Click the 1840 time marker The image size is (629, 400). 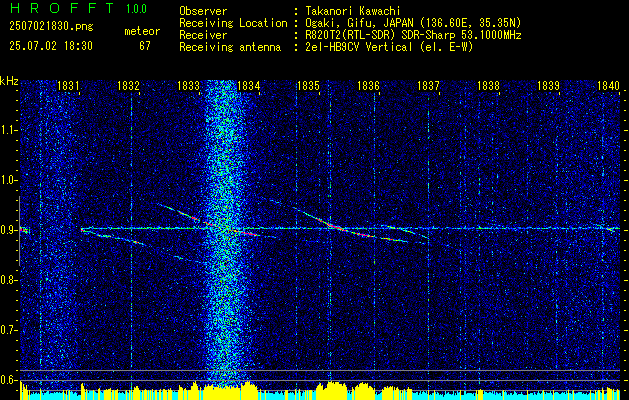pyautogui.click(x=608, y=85)
